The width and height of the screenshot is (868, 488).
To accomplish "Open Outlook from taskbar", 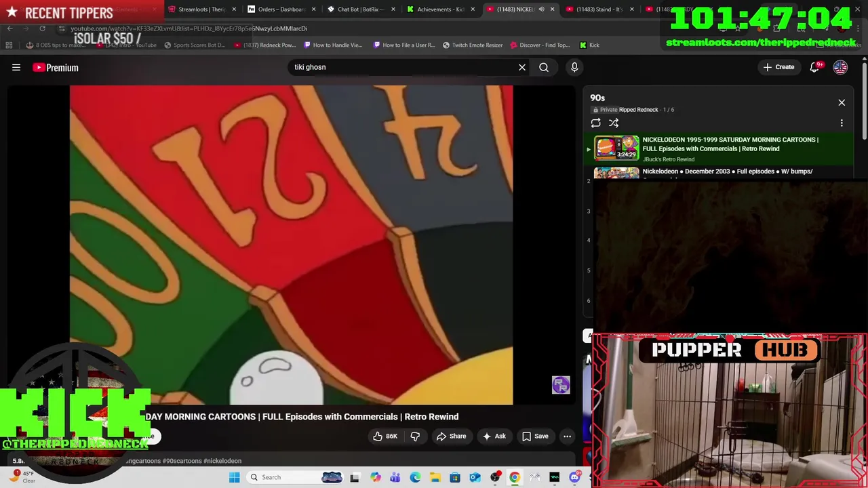I will pos(475,478).
